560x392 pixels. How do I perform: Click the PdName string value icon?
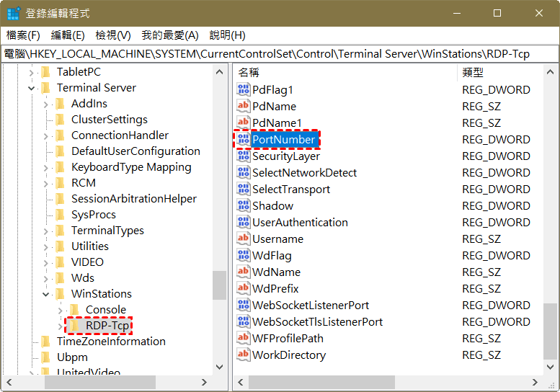pyautogui.click(x=243, y=106)
